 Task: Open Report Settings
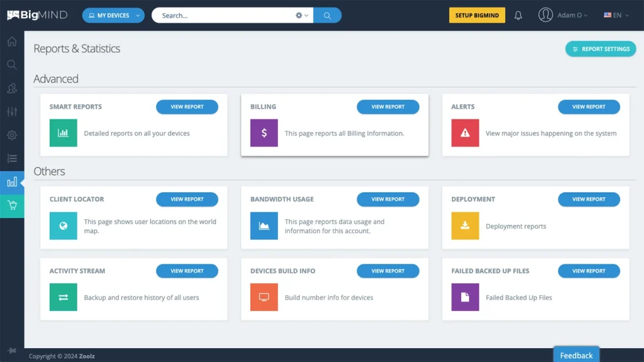click(x=601, y=49)
